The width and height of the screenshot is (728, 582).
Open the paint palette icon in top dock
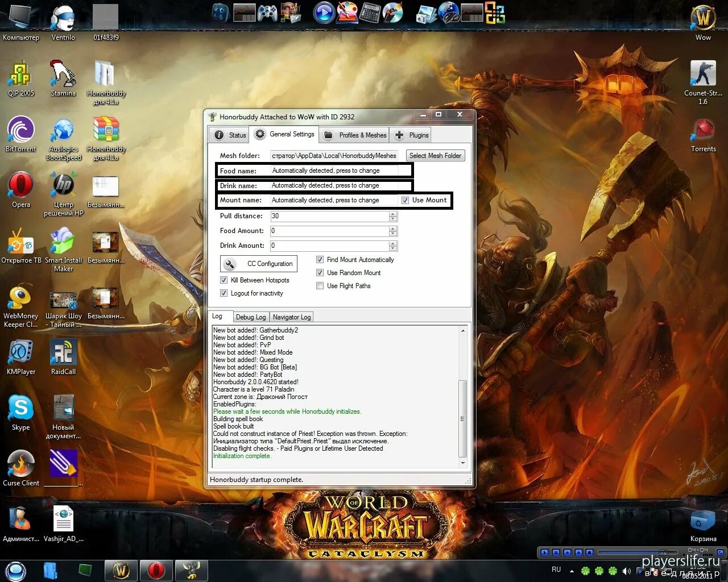point(348,13)
